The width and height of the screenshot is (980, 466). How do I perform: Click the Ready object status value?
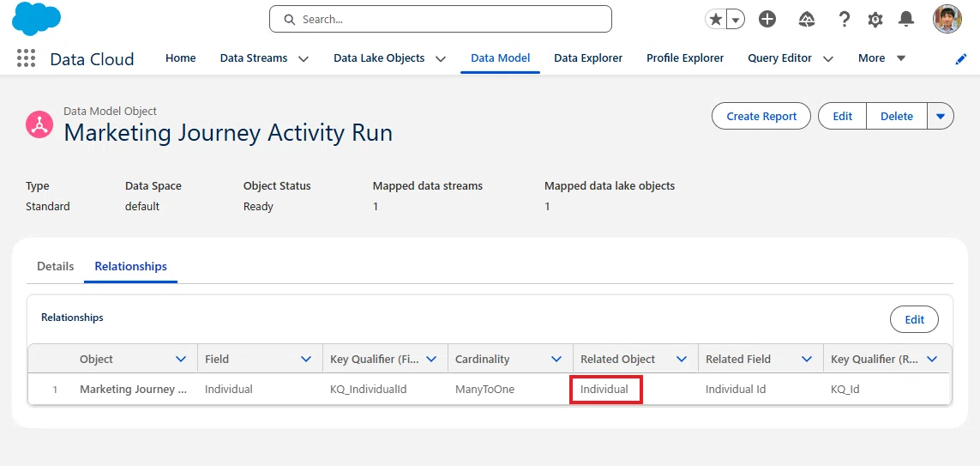(258, 207)
